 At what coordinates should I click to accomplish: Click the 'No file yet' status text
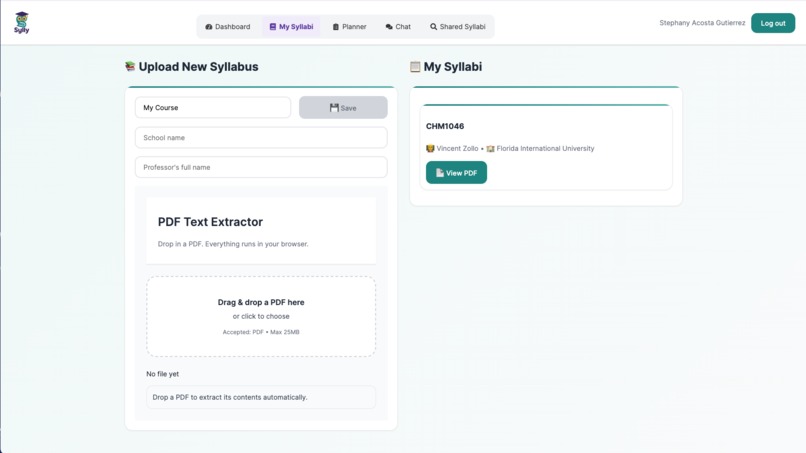coord(162,374)
